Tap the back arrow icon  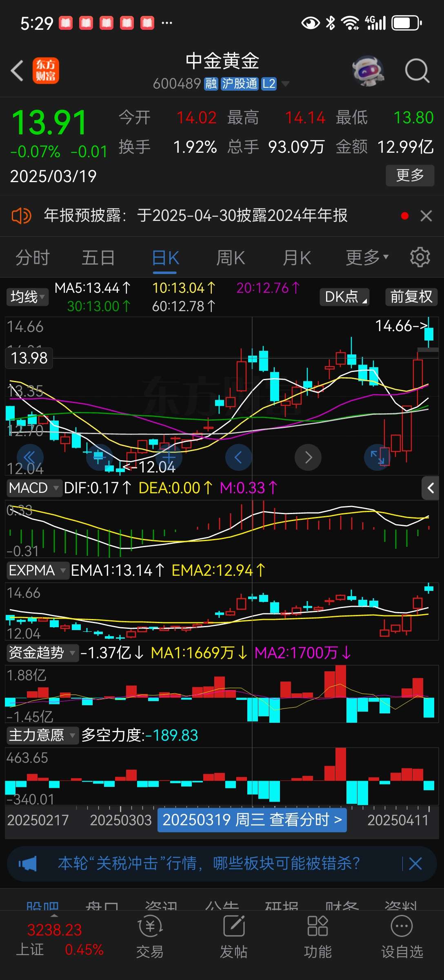pos(17,71)
